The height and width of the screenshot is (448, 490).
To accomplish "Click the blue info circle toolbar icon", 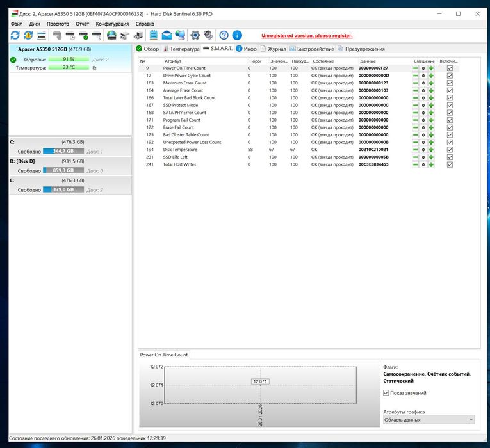I will (x=237, y=35).
